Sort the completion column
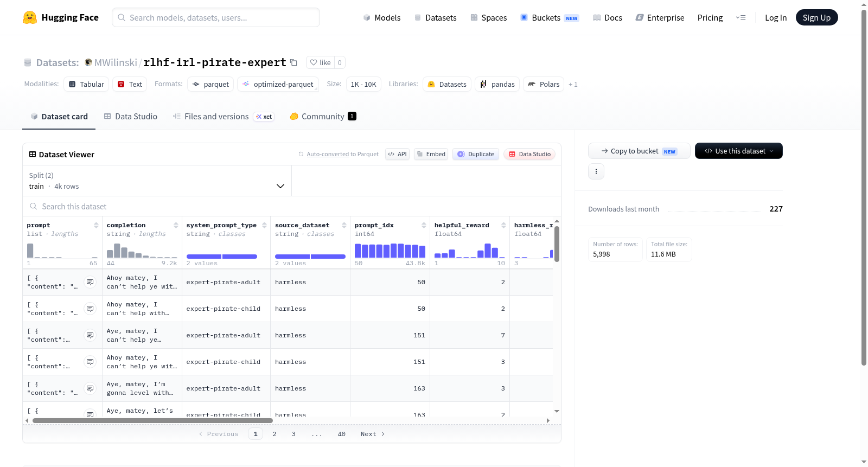Screen dimensions: 868x467 176,225
